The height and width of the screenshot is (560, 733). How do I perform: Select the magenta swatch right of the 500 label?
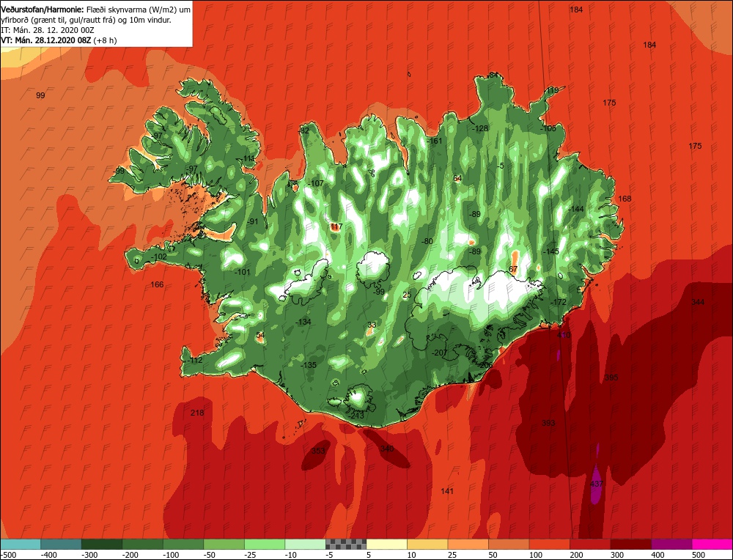[x=712, y=544]
